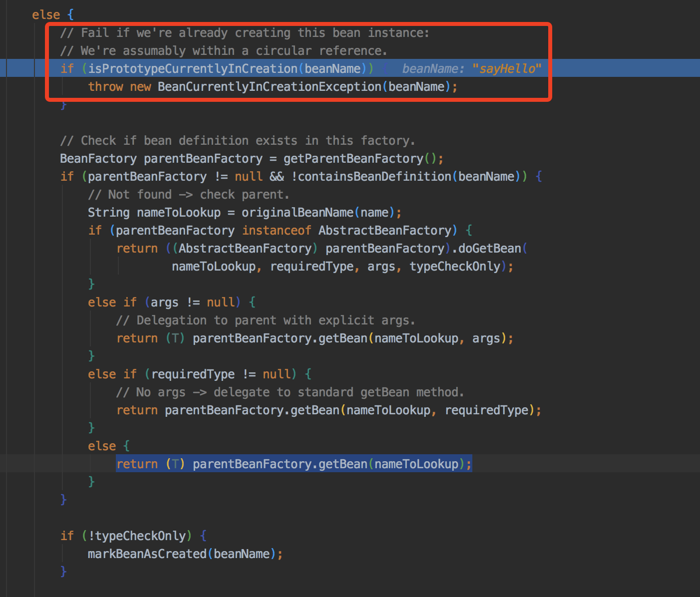Click the inline debug value "sayHello"
700x597 pixels.
click(507, 68)
